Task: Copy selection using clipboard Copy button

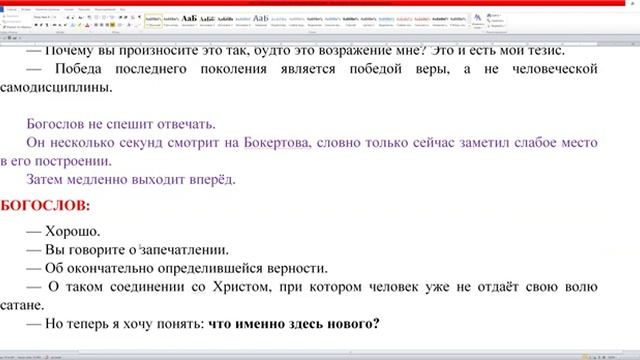Action: coord(12,22)
